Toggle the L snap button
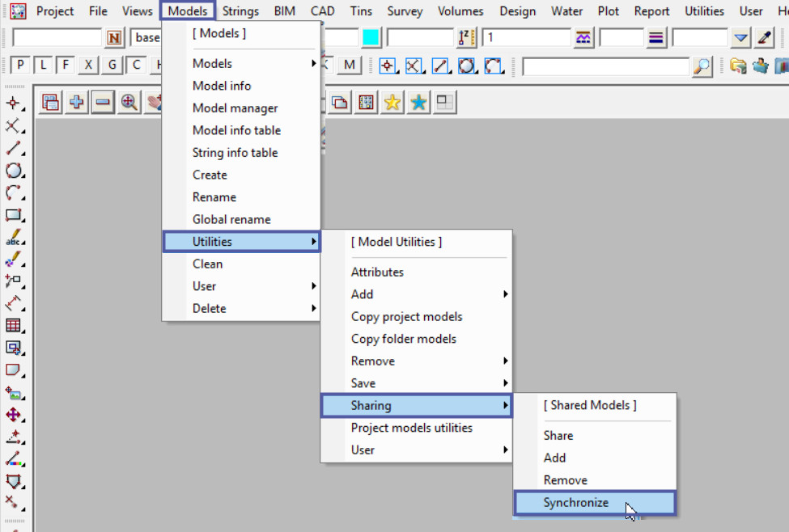The image size is (789, 532). pos(43,65)
